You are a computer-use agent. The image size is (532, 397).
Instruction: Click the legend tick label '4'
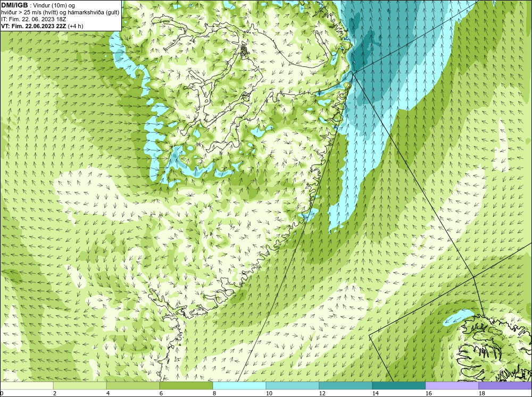(108, 393)
